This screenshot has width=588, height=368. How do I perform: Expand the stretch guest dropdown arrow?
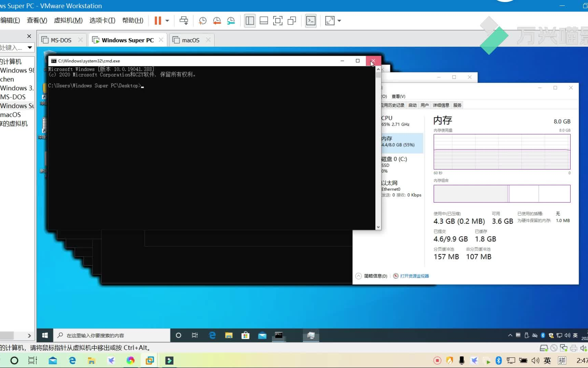(x=339, y=21)
